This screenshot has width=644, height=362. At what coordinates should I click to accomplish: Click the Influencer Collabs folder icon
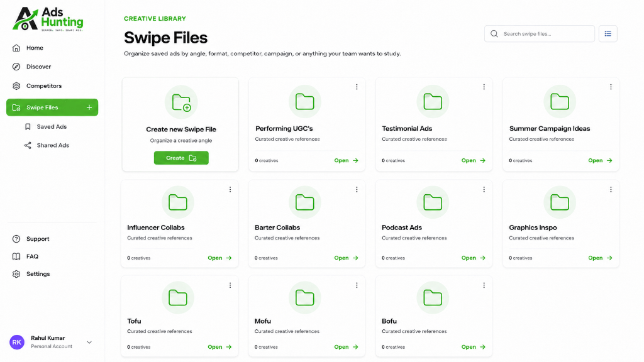click(x=178, y=202)
